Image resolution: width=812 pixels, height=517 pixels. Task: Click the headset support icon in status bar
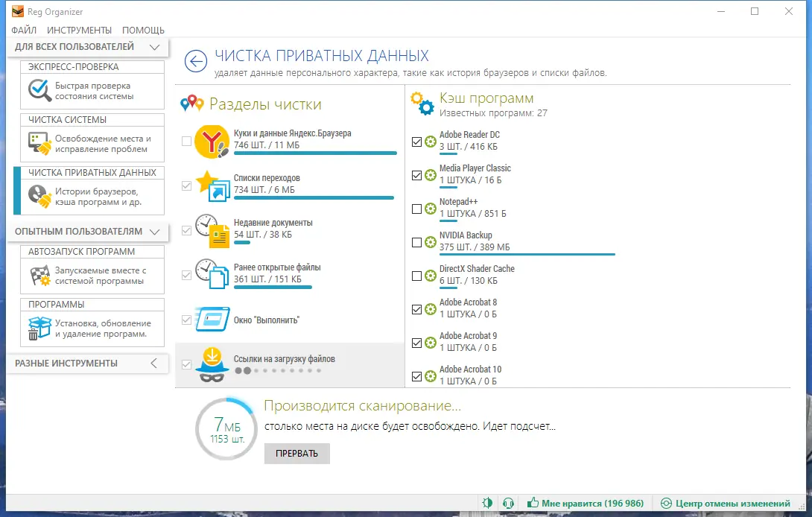tap(509, 503)
